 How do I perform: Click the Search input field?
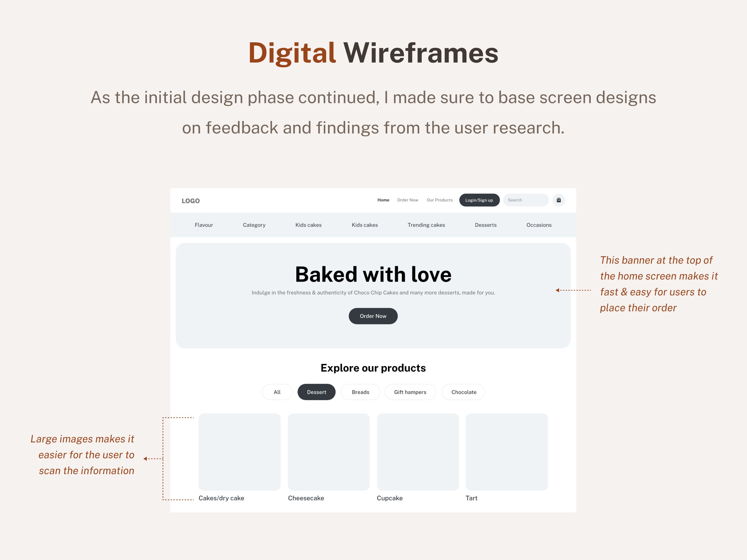tap(525, 200)
